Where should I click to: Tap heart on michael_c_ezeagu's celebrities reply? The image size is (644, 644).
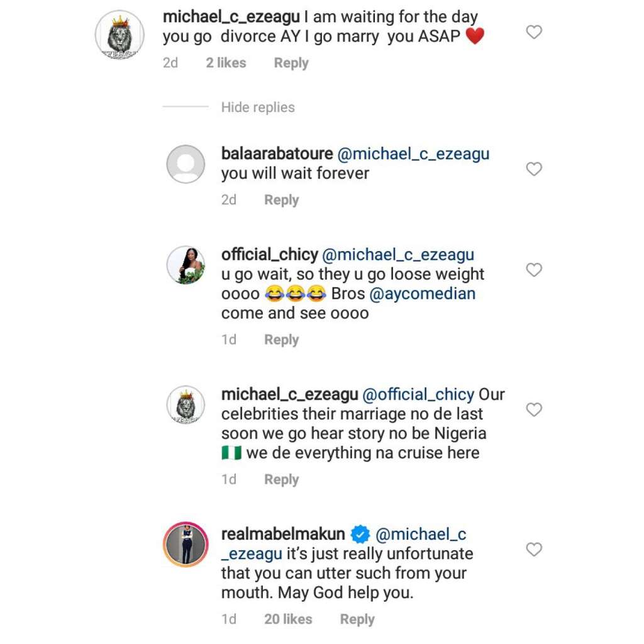coord(533,410)
